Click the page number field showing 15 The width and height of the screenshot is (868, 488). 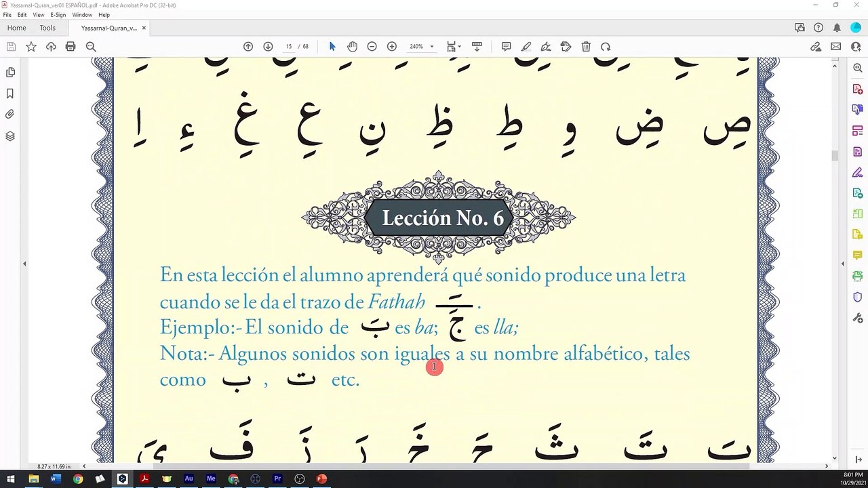tap(289, 47)
